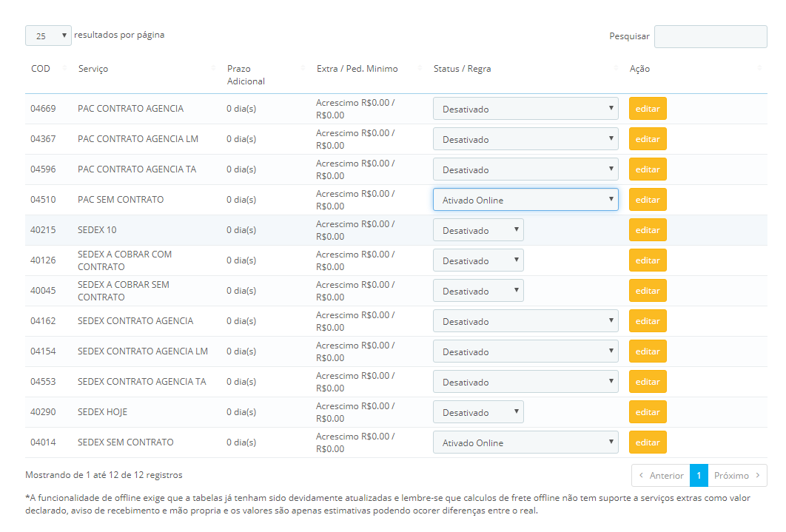
Task: Open status dropdown for PAC SEM CONTRATO
Action: click(525, 199)
